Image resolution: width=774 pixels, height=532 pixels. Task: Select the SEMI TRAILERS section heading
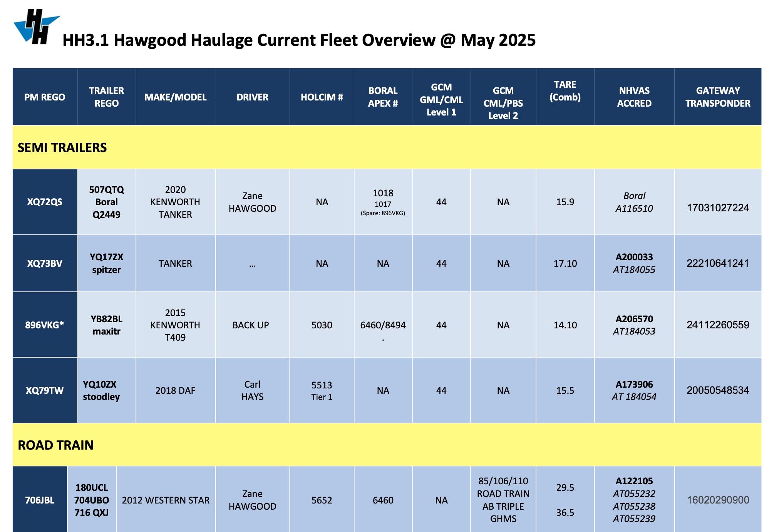click(x=62, y=147)
